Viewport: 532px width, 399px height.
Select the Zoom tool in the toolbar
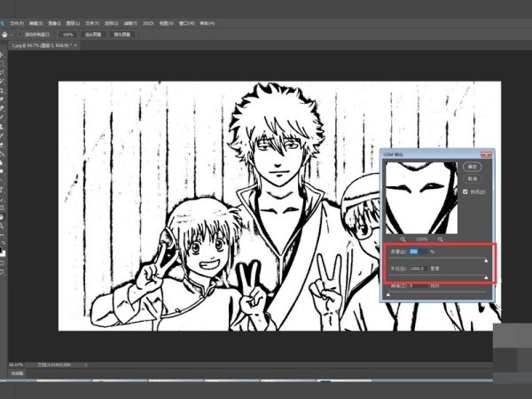(4, 225)
